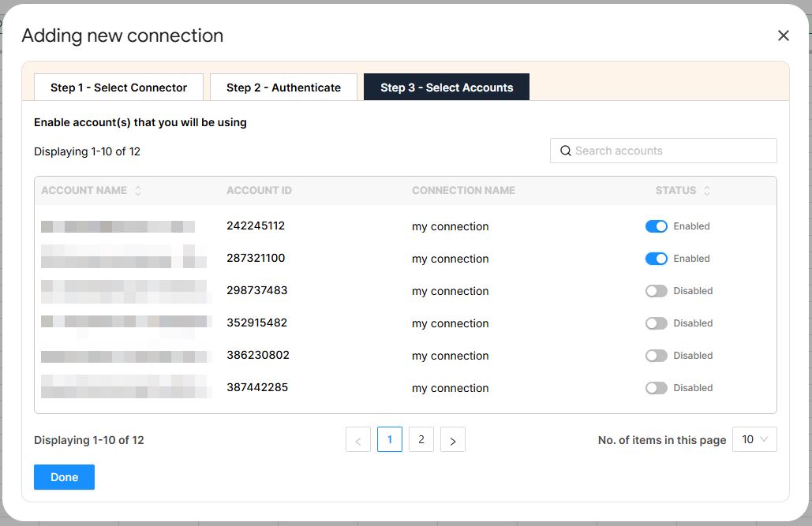Select account ID 287321100
The width and height of the screenshot is (812, 526).
(256, 258)
